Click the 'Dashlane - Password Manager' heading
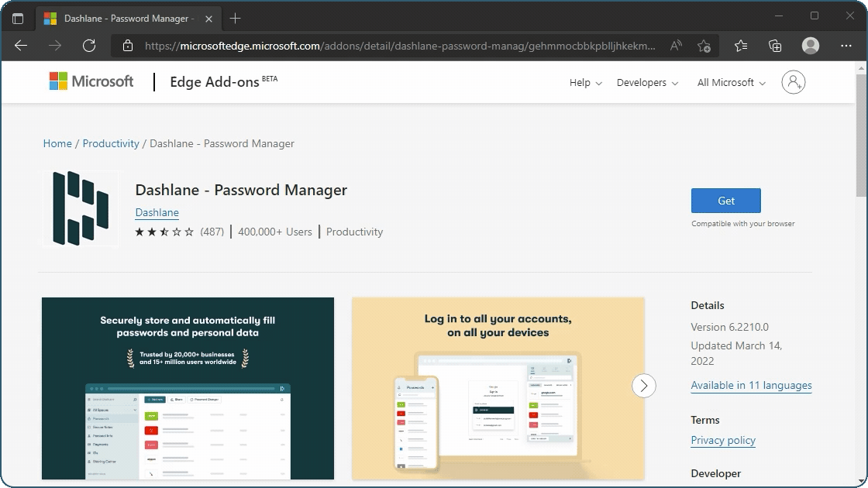 [x=241, y=190]
